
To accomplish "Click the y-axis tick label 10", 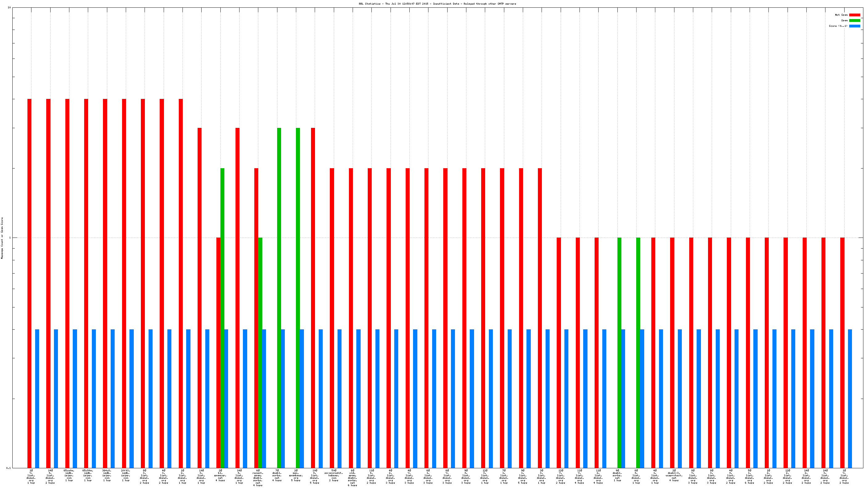I will pyautogui.click(x=9, y=7).
